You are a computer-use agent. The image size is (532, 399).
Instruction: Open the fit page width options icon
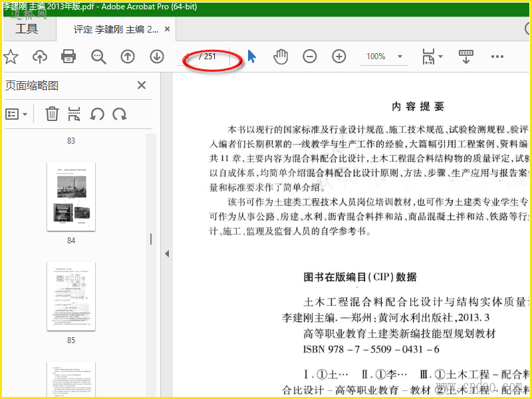(x=428, y=57)
